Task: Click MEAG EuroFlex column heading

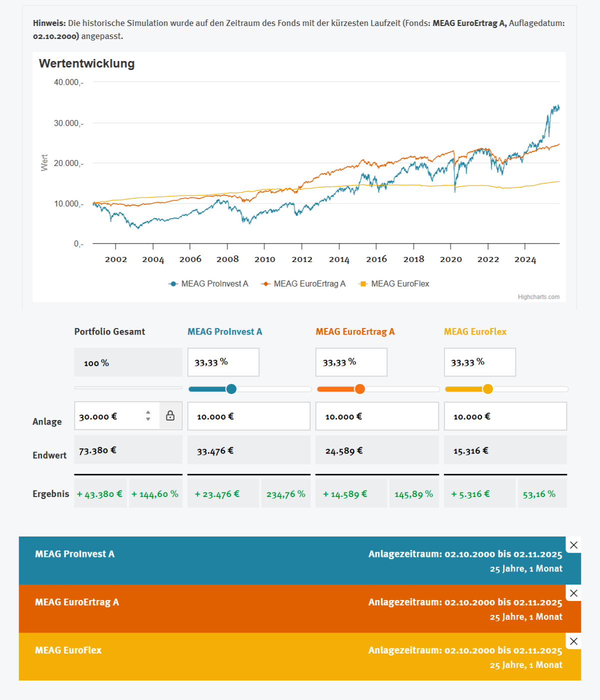Action: (475, 331)
